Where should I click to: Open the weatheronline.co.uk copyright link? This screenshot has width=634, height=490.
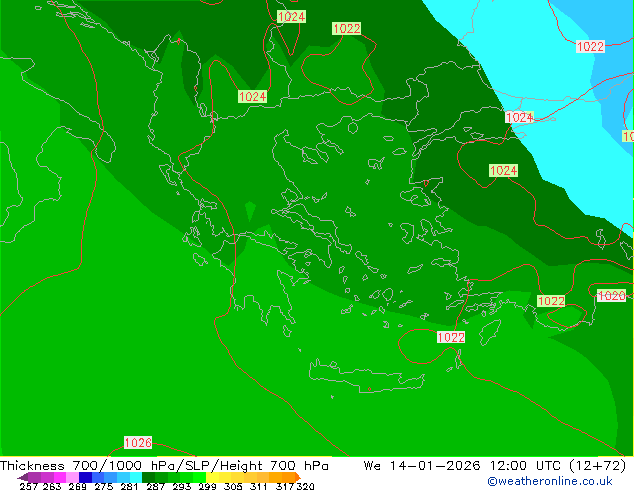coord(550,481)
